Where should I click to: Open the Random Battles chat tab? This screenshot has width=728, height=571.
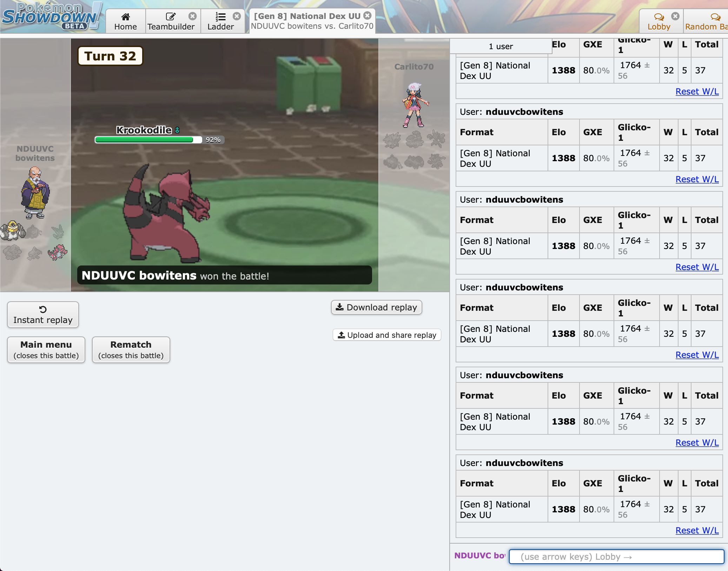click(x=706, y=22)
